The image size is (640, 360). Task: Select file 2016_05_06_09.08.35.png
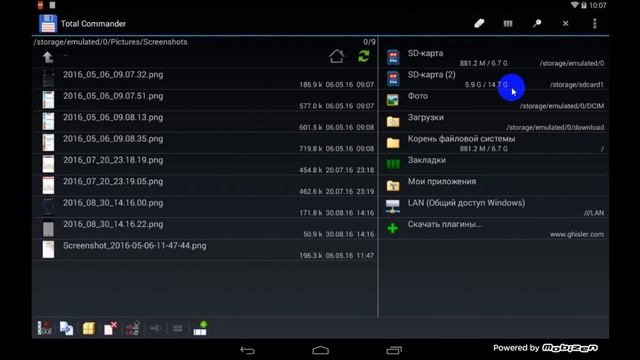(x=205, y=143)
